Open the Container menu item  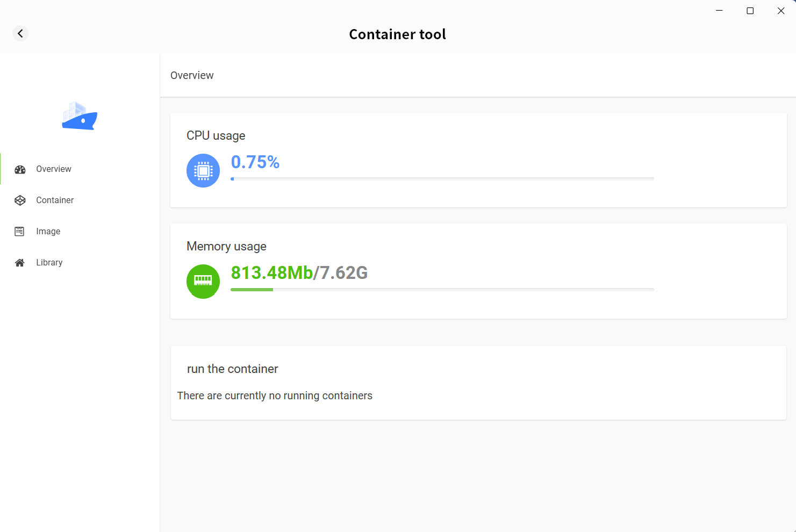(55, 200)
